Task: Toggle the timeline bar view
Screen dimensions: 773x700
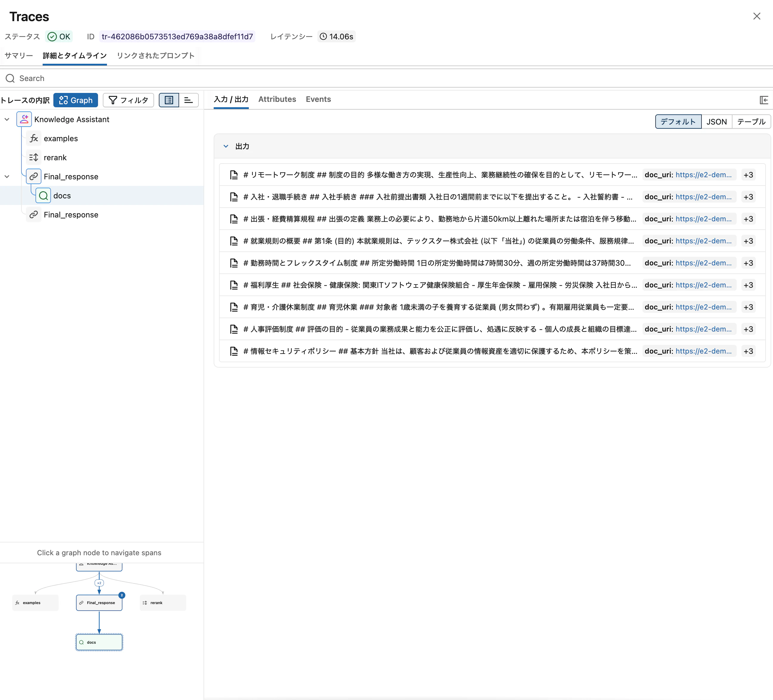Action: click(x=189, y=100)
